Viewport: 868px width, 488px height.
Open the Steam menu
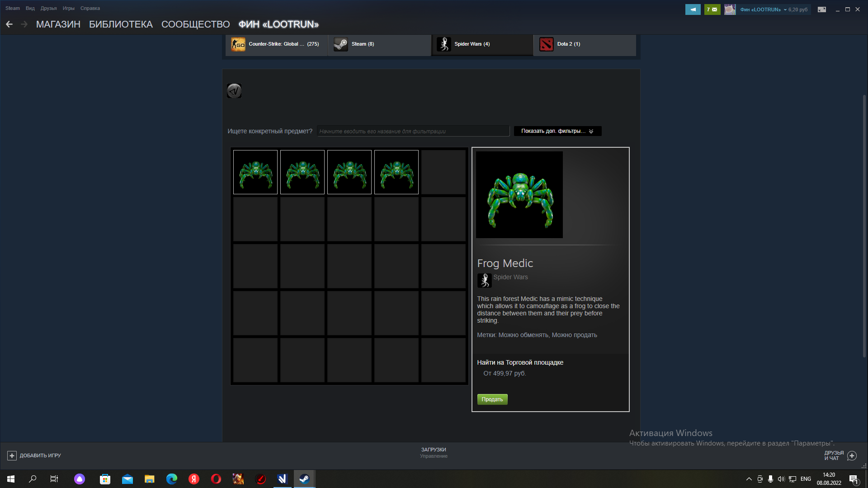(x=13, y=8)
